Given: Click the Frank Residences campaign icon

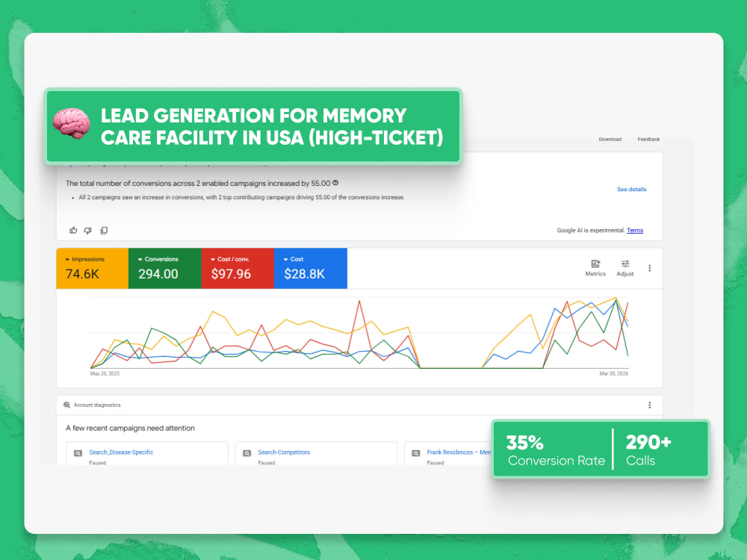Looking at the screenshot, I should [x=416, y=453].
